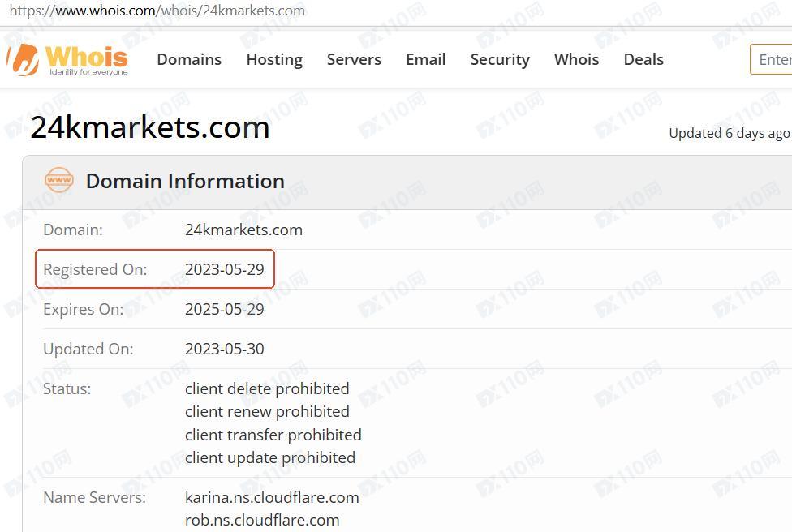This screenshot has height=532, width=792.
Task: Open the Deals menu
Action: 643,59
